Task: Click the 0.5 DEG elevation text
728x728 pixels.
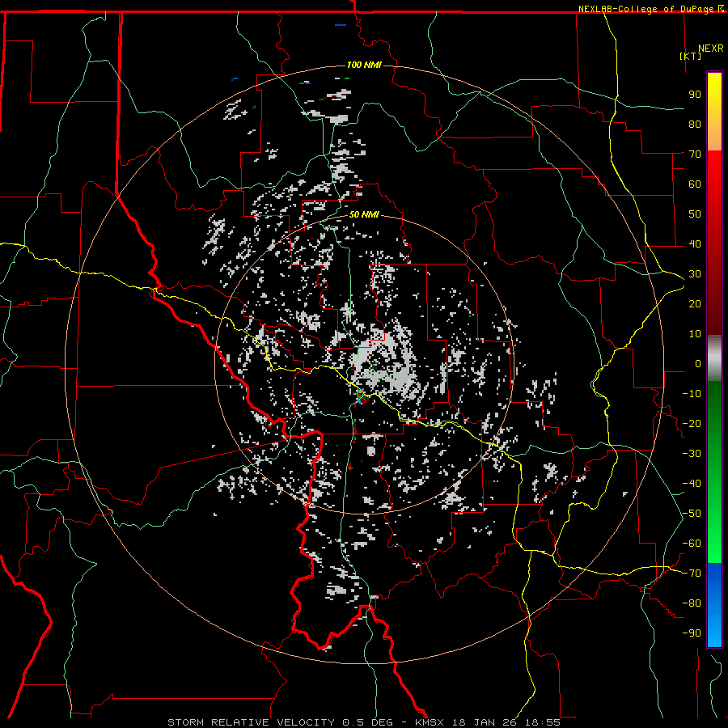Action: 367,722
